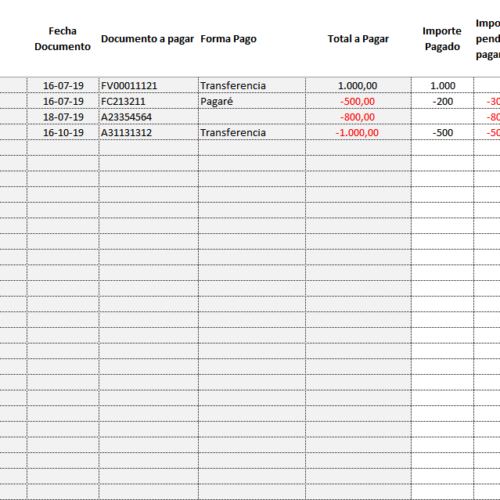This screenshot has width=500, height=500.
Task: Click document cell A23354564
Action: pyautogui.click(x=149, y=117)
